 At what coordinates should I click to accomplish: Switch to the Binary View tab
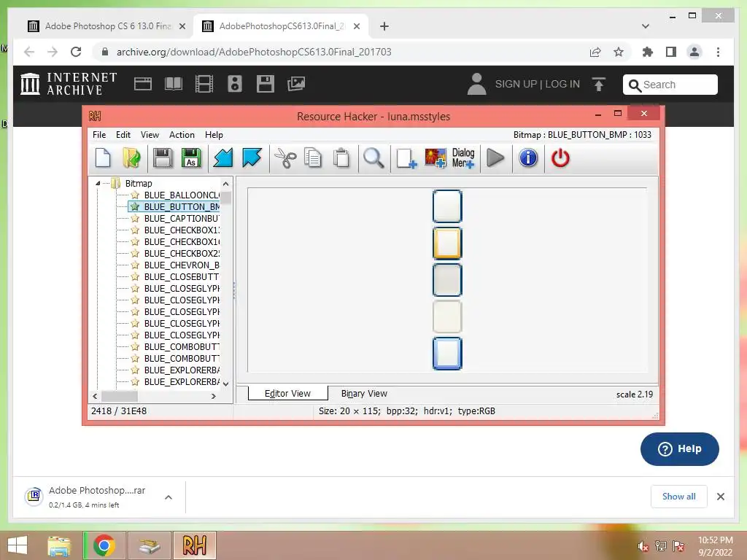pyautogui.click(x=364, y=393)
